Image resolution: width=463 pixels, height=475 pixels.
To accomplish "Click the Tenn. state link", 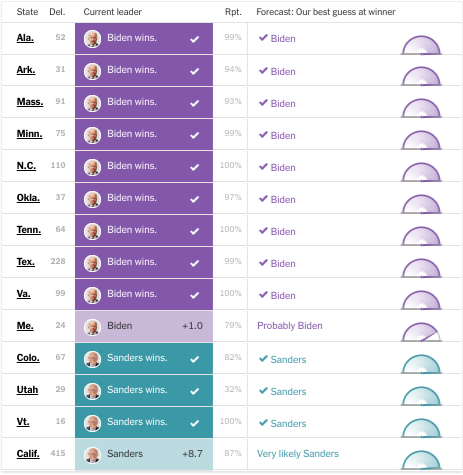I will 29,230.
